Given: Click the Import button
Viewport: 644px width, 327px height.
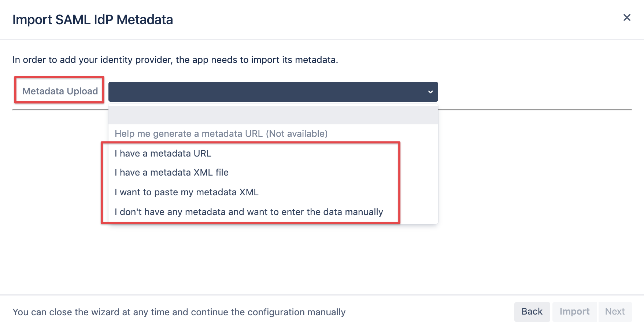Looking at the screenshot, I should (x=574, y=312).
